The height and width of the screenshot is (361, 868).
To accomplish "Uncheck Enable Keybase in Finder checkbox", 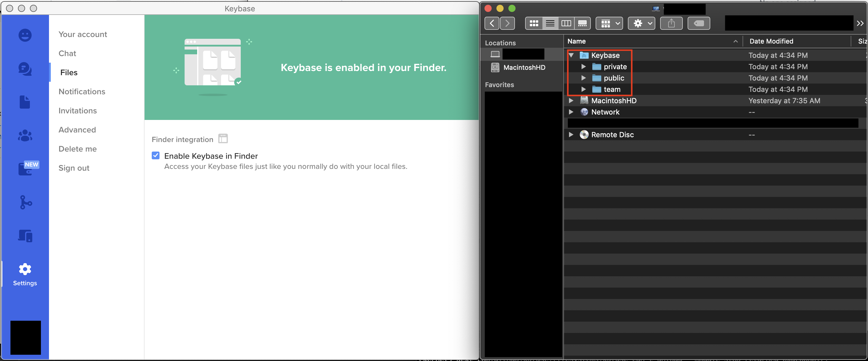I will (156, 155).
